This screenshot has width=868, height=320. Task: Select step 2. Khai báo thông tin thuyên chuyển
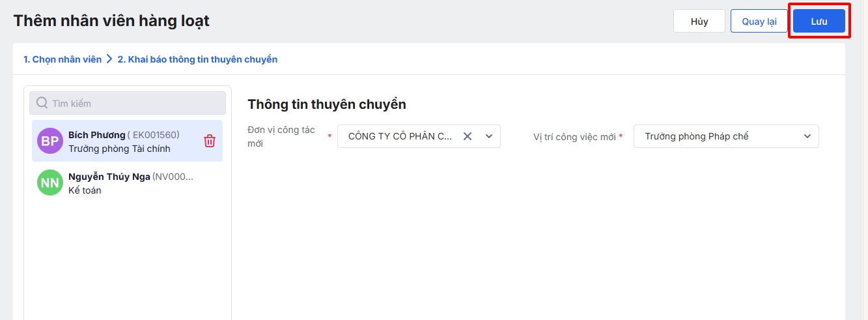click(197, 59)
